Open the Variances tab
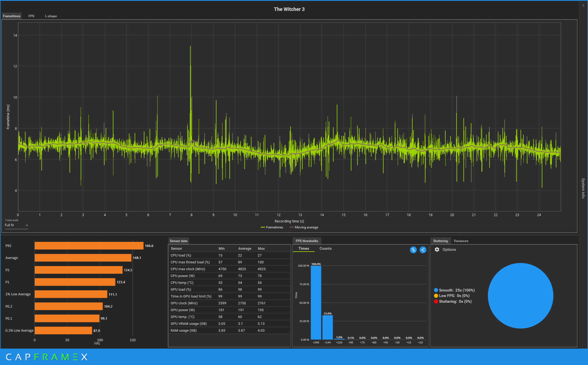Viewport: 588px width, 365px height. tap(461, 241)
